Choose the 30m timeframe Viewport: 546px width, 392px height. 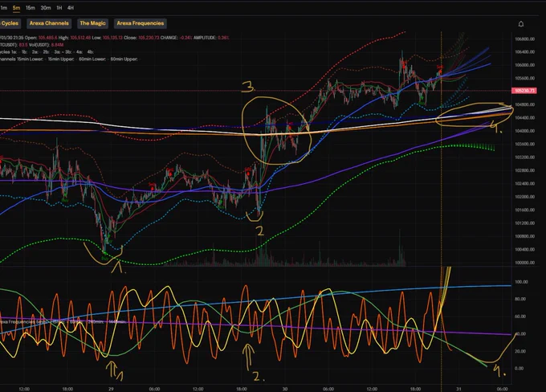46,8
